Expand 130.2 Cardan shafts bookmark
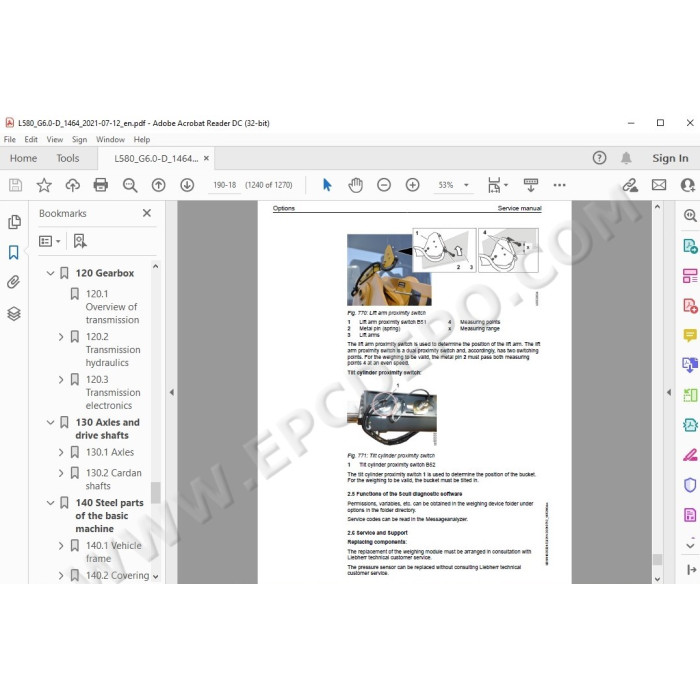The height and width of the screenshot is (700, 700). tap(61, 473)
